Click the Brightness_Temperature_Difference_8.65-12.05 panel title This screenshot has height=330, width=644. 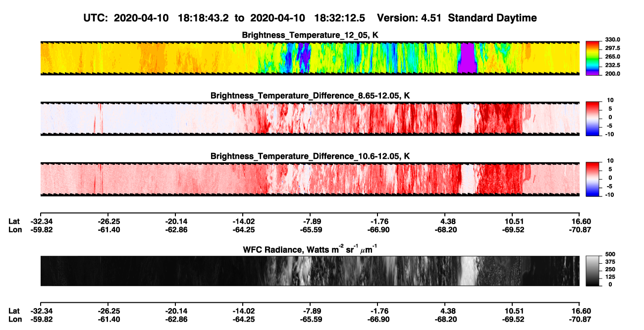tap(310, 95)
